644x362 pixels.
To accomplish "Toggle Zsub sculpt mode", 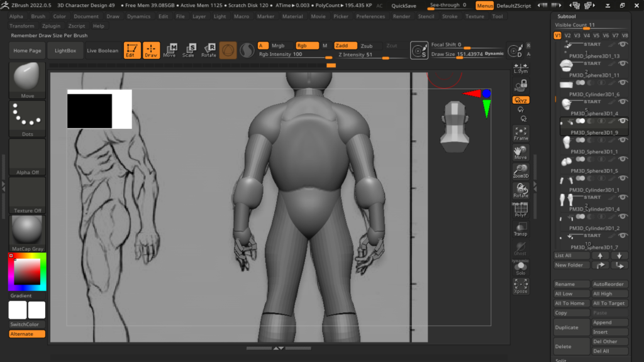I will pos(367,46).
